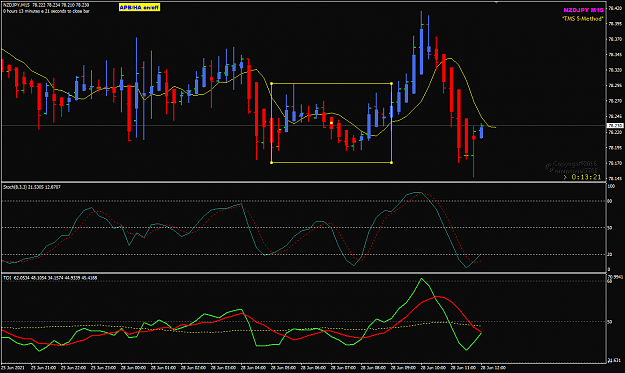
Task: Click the 'TMS S-Method' label
Action: coord(583,19)
